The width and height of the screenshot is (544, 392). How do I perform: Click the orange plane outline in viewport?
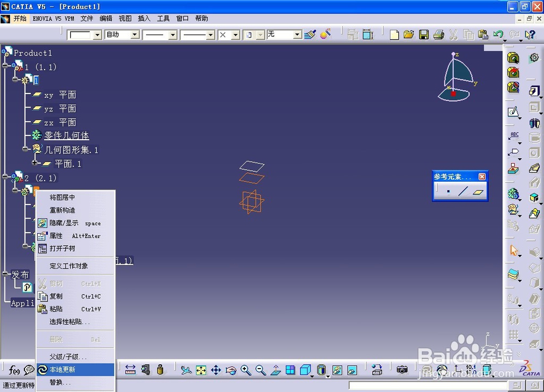pos(252,178)
